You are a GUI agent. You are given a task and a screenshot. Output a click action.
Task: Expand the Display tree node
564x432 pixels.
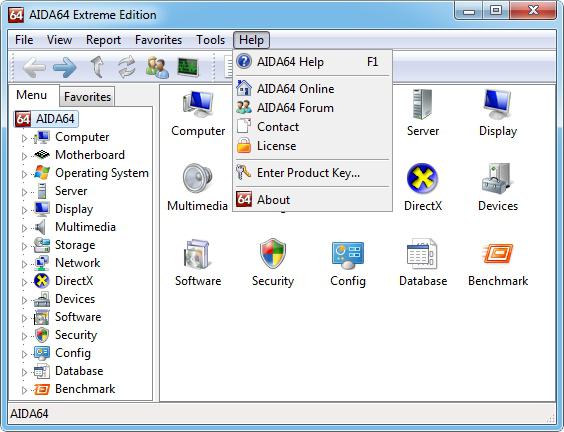point(24,210)
